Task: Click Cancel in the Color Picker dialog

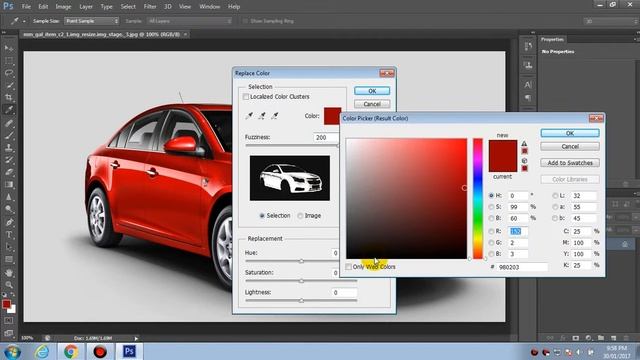Action: [570, 146]
